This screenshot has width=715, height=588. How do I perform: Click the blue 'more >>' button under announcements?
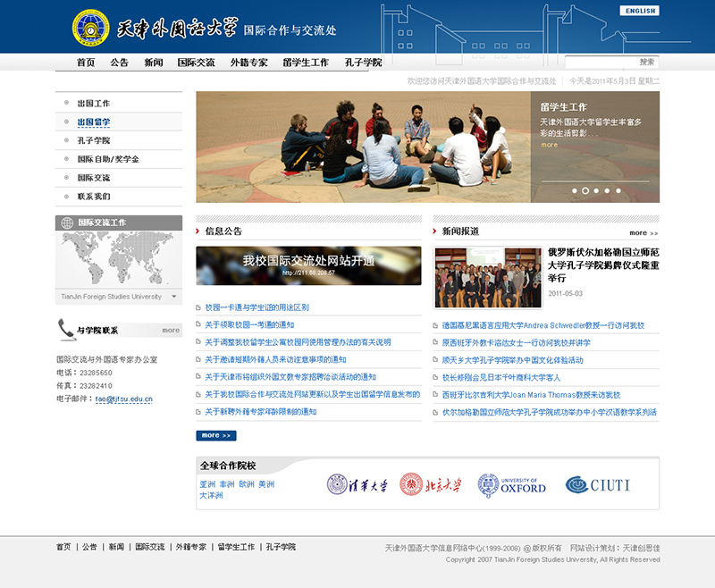click(x=215, y=435)
